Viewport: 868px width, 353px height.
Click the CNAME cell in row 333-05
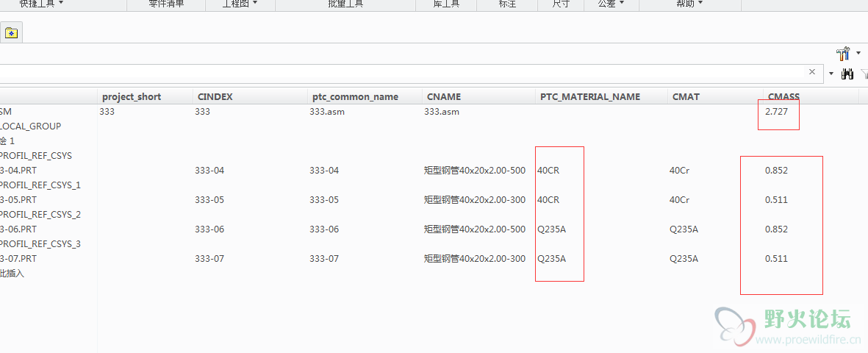pos(474,200)
